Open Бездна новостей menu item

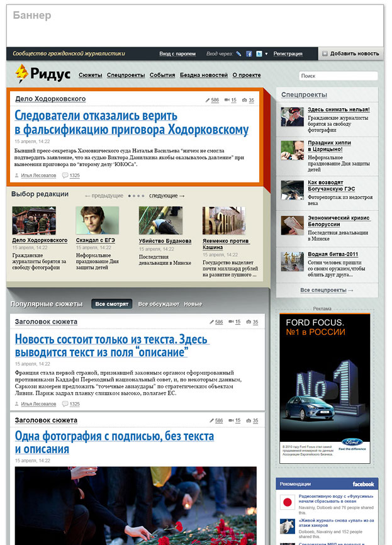point(203,76)
